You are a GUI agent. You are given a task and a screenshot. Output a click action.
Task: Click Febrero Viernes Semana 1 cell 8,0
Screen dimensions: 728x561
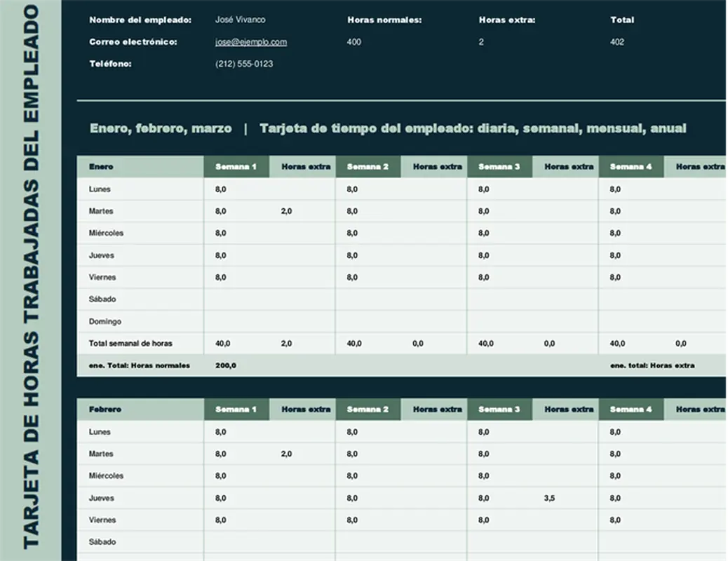click(x=220, y=520)
